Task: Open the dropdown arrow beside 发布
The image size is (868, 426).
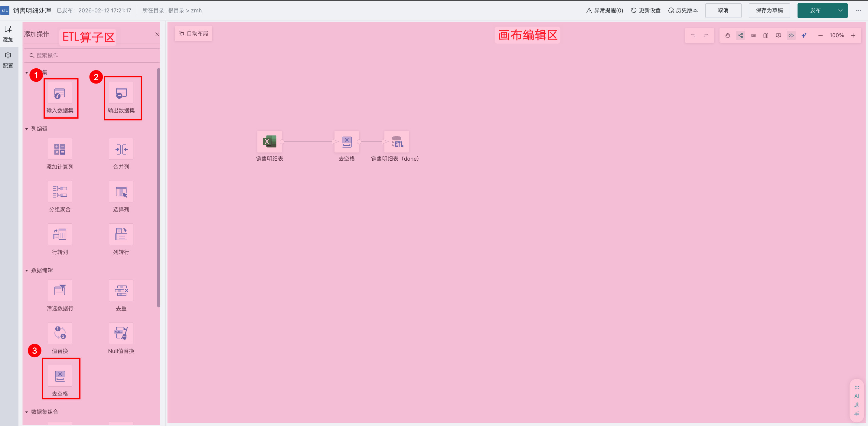Action: tap(840, 11)
